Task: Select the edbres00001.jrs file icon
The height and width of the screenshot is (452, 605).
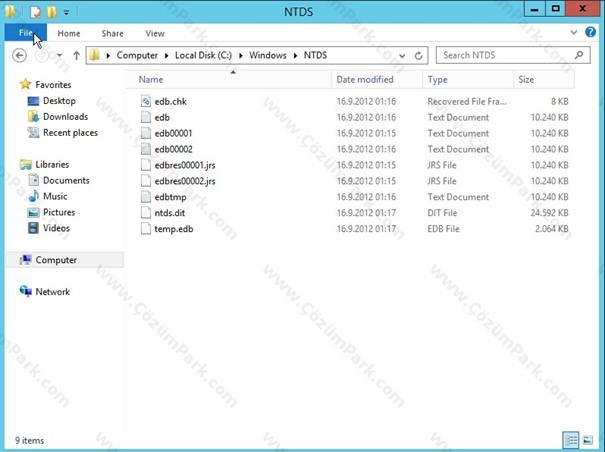Action: click(x=145, y=165)
